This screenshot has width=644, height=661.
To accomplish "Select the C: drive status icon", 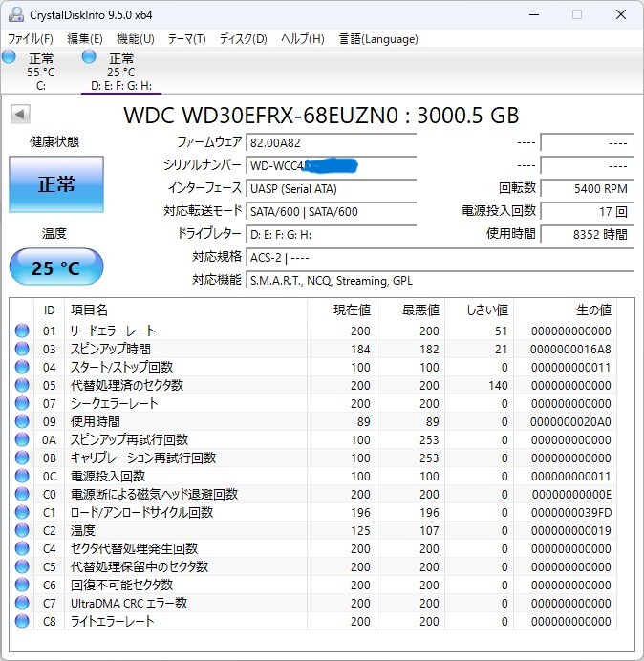I will coord(9,57).
